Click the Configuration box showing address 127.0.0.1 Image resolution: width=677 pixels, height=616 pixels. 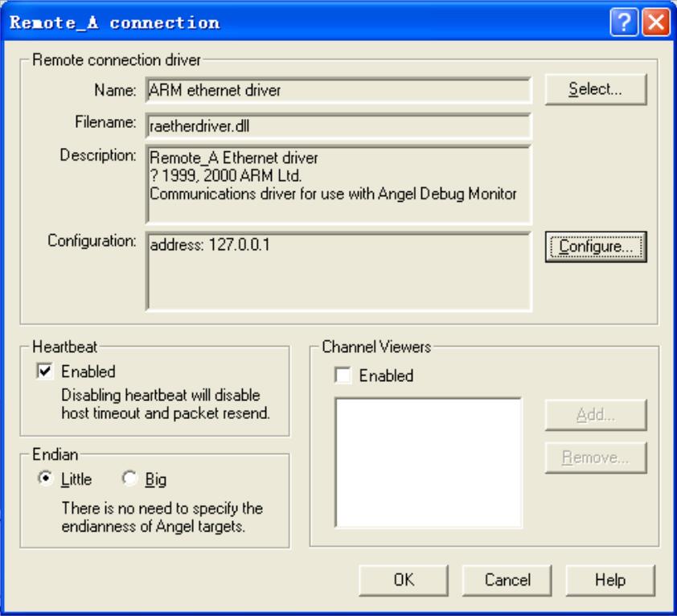(338, 271)
